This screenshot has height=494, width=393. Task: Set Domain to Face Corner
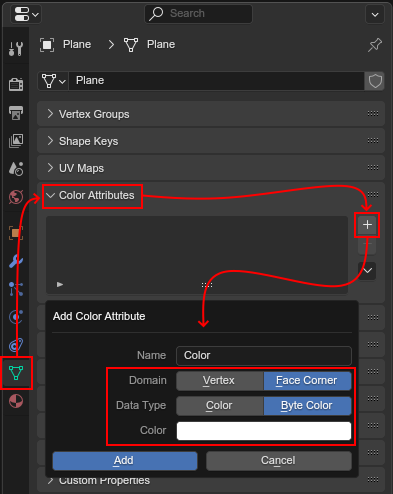click(x=307, y=380)
